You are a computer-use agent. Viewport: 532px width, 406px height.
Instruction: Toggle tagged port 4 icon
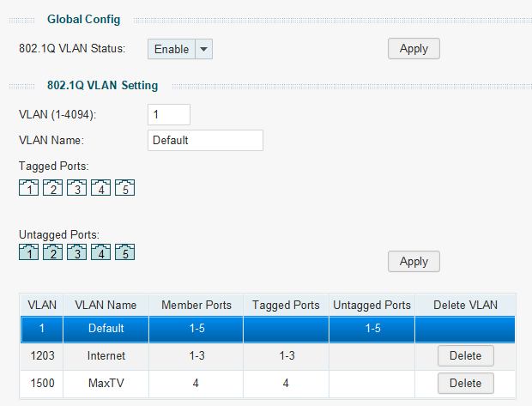[x=100, y=188]
